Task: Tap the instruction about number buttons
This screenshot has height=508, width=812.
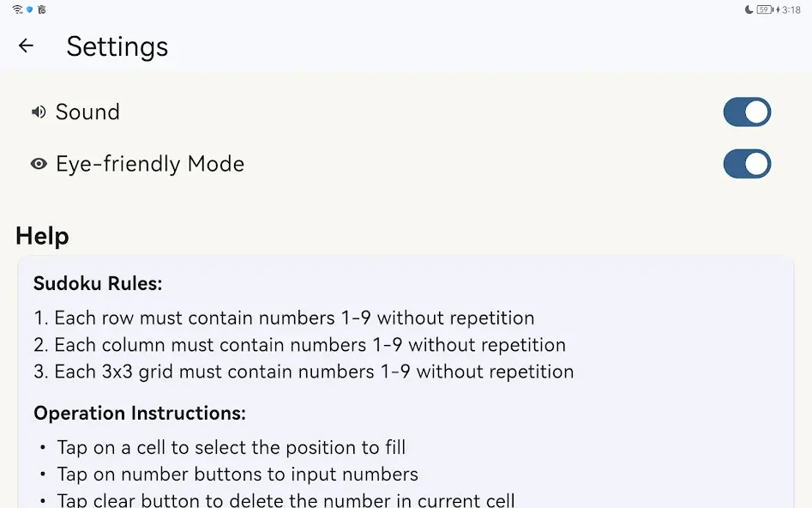Action: [238, 475]
